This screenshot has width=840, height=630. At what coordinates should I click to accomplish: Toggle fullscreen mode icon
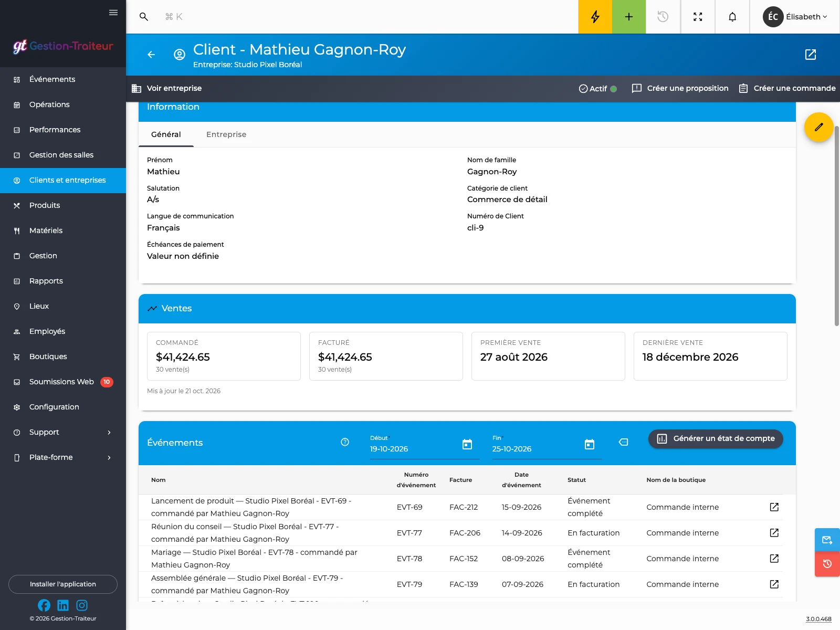(x=698, y=17)
